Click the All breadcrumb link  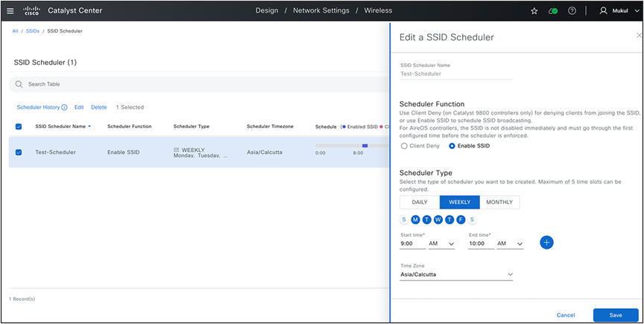[15, 31]
